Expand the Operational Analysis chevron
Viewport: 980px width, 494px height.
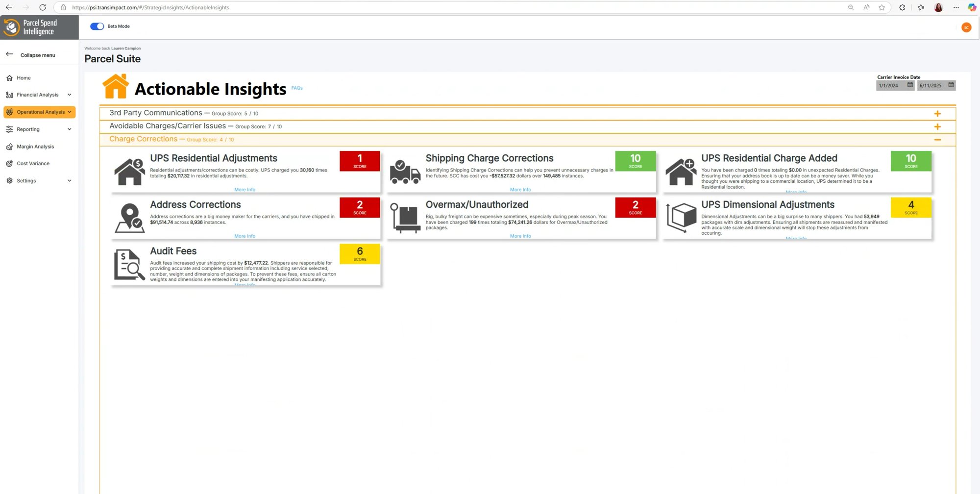click(x=70, y=112)
